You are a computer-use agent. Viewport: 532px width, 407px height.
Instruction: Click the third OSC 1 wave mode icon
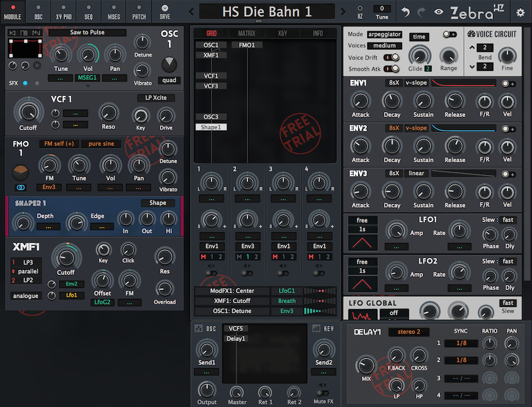click(x=36, y=33)
